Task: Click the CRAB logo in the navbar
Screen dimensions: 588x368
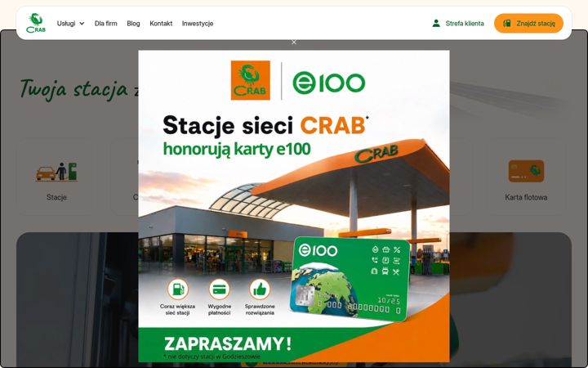Action: coord(36,23)
